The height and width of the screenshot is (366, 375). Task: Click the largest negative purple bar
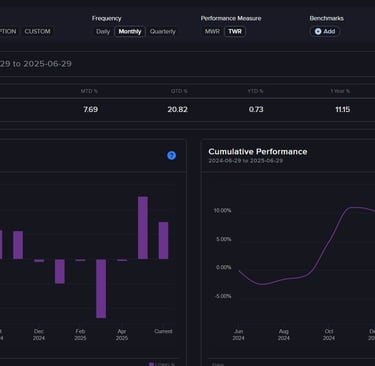(x=101, y=289)
